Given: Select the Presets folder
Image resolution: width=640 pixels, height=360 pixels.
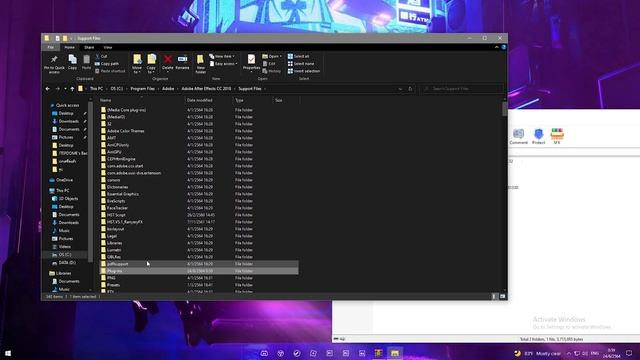Looking at the screenshot, I should click(x=113, y=285).
